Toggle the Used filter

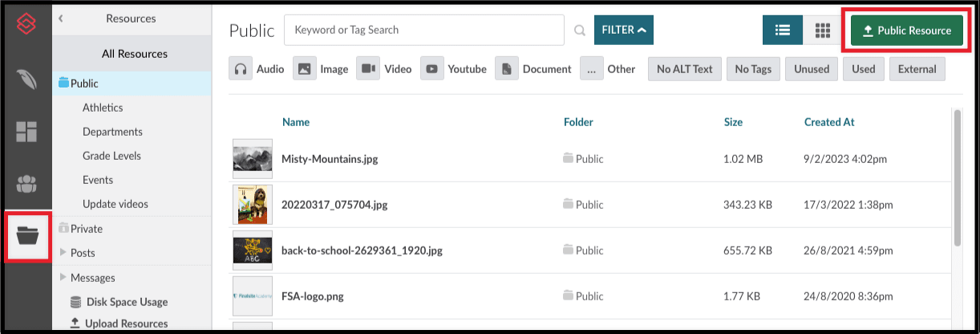[864, 69]
